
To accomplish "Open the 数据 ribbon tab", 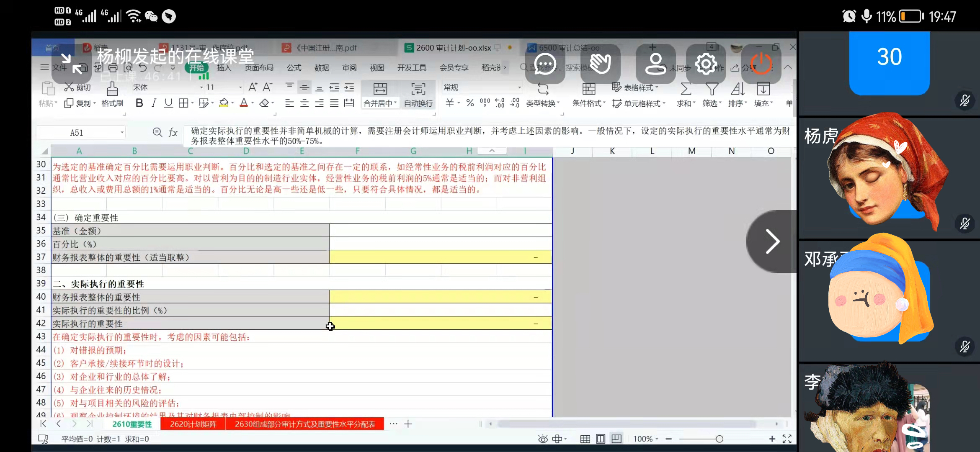I will [322, 68].
